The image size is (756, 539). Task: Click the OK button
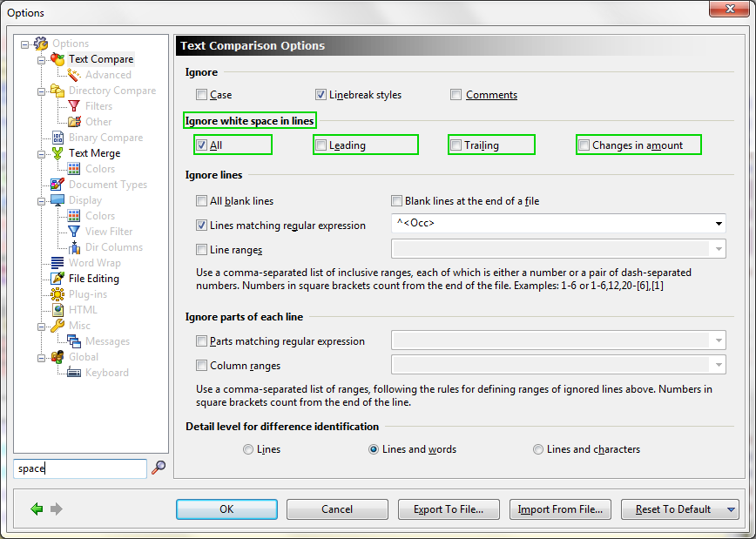pyautogui.click(x=226, y=509)
